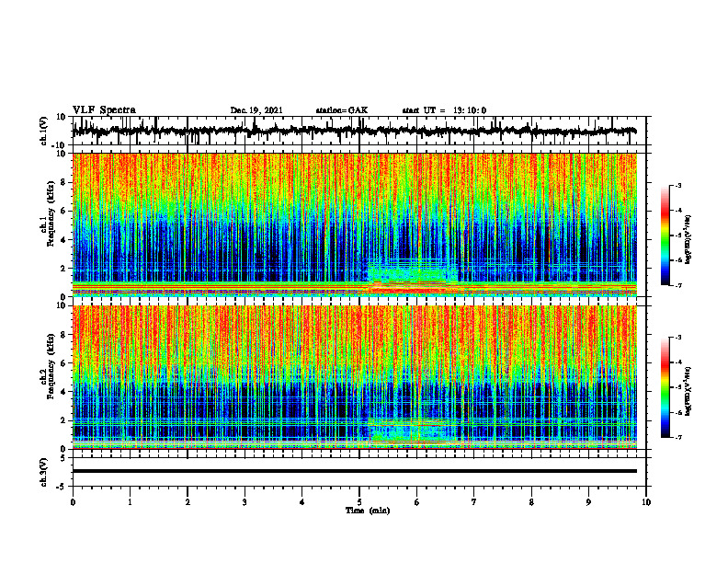Click the ch.2 spectrogram color scale bar
The height and width of the screenshot is (563, 728).
click(x=665, y=387)
